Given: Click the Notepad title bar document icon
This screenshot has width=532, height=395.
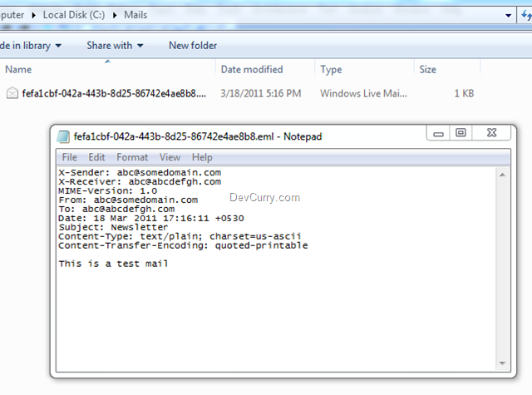Looking at the screenshot, I should coord(63,136).
